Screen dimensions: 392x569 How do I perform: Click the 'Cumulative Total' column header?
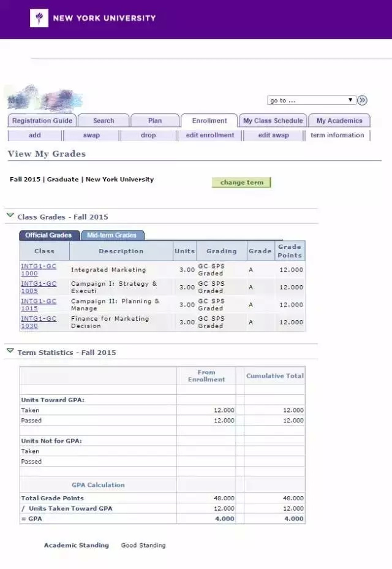[x=275, y=376]
